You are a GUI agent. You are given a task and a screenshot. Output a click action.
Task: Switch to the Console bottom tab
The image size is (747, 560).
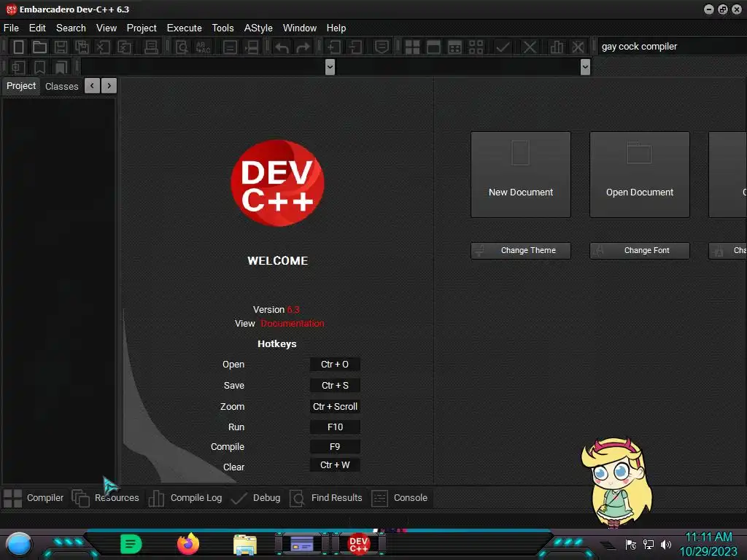[x=399, y=497]
